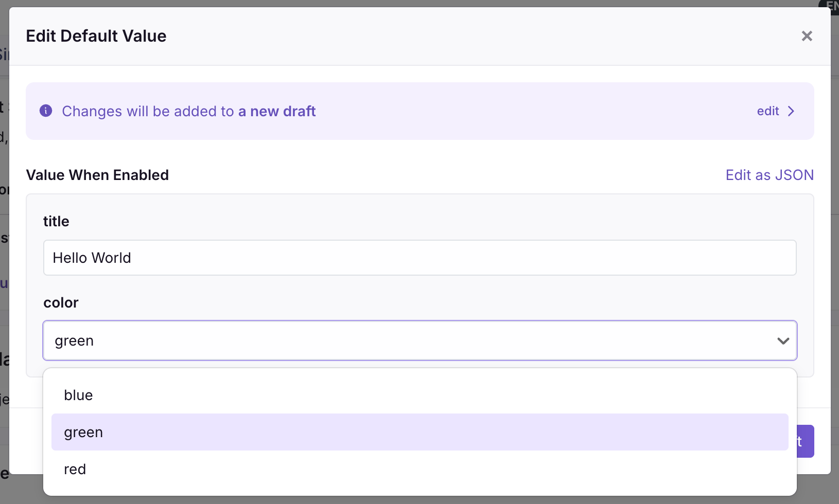Choose green in the color list

pos(83,432)
